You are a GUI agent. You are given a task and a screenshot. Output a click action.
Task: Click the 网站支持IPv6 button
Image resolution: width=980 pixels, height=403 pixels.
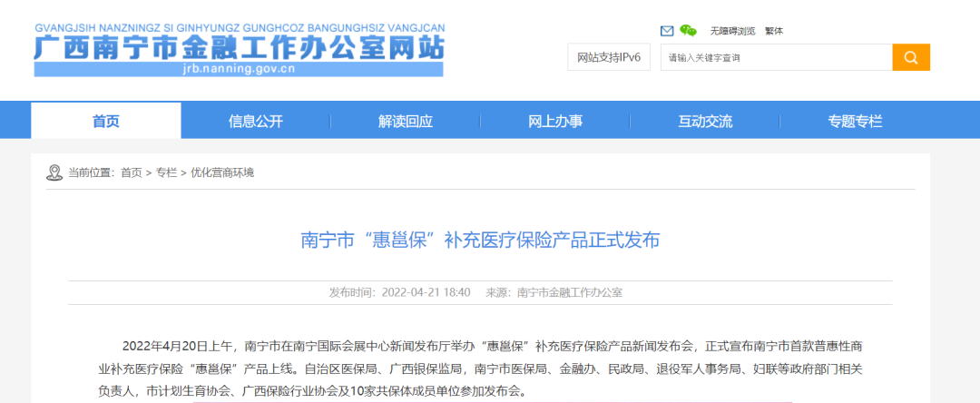click(x=609, y=57)
